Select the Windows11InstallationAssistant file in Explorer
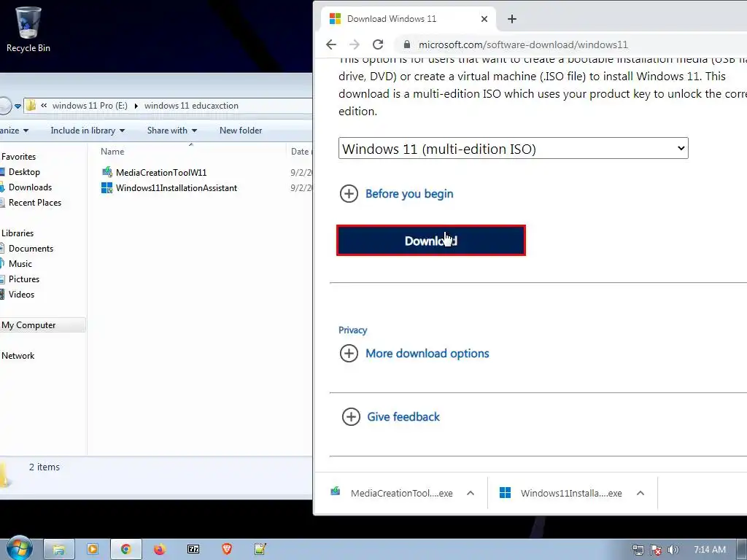The image size is (747, 560). (177, 187)
